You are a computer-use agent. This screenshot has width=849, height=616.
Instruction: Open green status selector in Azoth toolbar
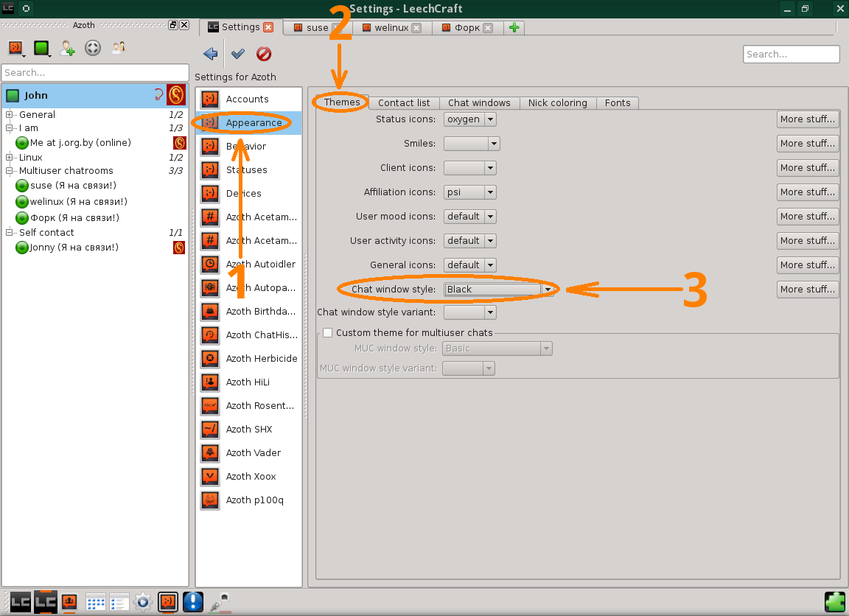click(x=42, y=48)
